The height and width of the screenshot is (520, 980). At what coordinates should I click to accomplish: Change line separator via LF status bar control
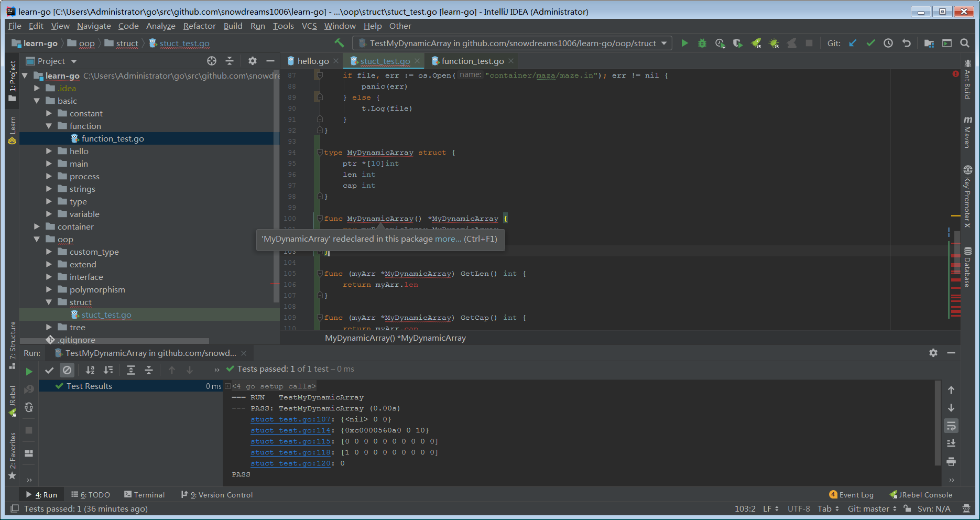tap(770, 508)
